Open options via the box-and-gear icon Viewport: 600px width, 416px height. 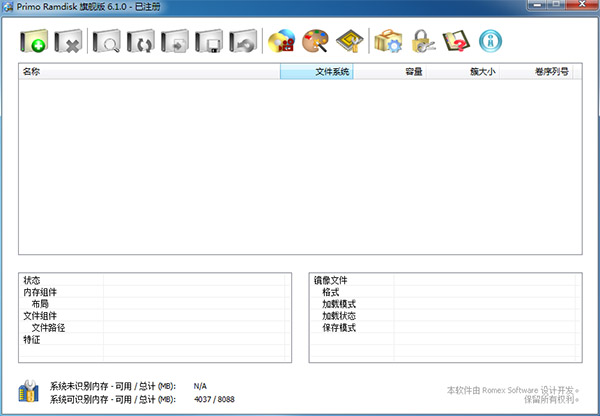(388, 42)
